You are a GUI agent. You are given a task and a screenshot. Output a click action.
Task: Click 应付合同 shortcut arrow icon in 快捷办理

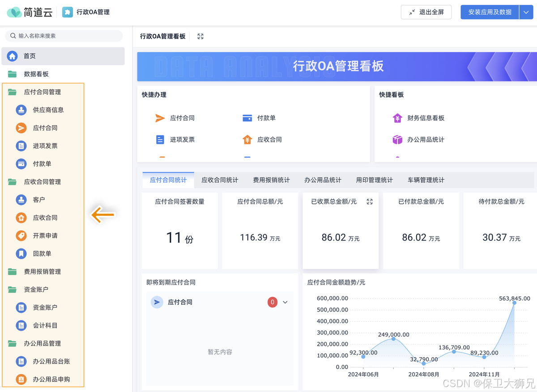click(160, 118)
